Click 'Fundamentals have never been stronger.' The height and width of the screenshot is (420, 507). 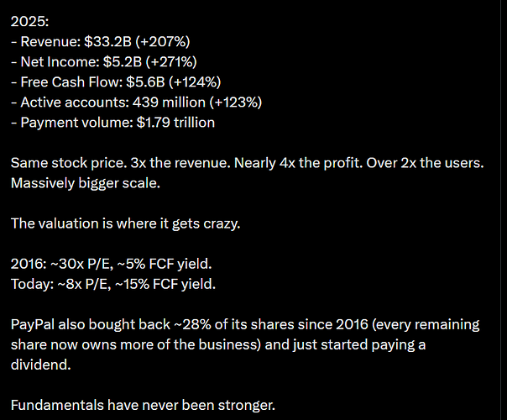coord(143,405)
